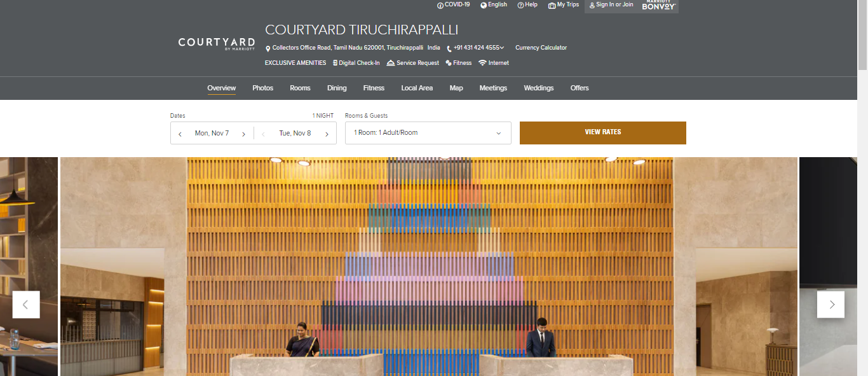The image size is (868, 376).
Task: Click the globe icon beside English
Action: pos(484,5)
